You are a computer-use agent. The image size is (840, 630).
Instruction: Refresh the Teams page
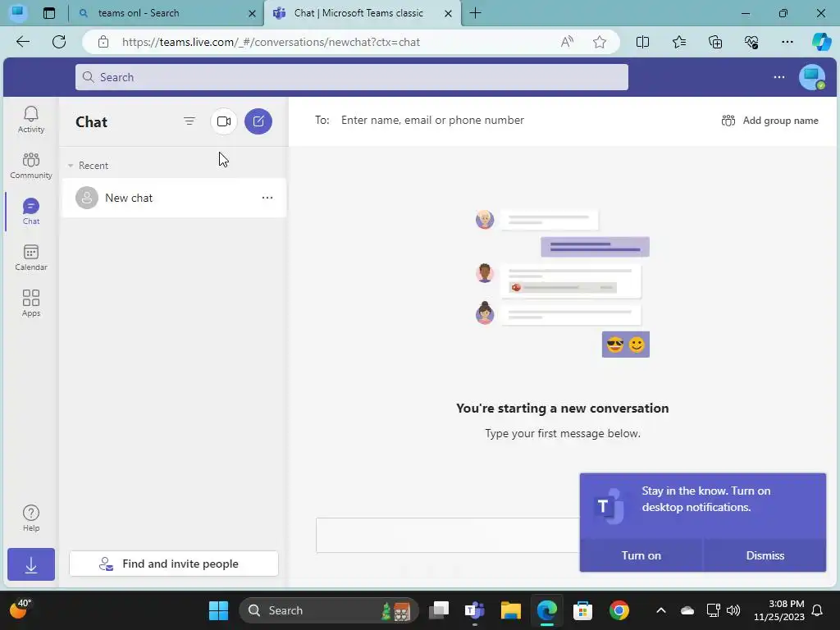click(59, 42)
